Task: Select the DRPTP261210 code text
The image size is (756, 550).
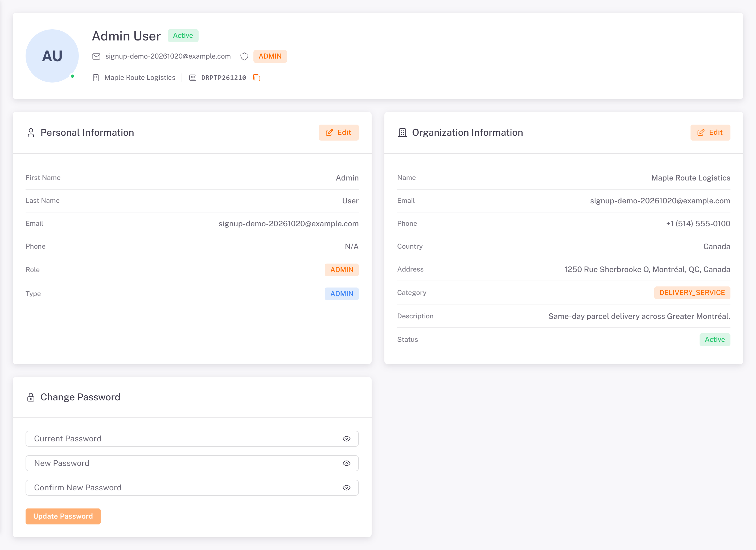Action: pyautogui.click(x=224, y=78)
